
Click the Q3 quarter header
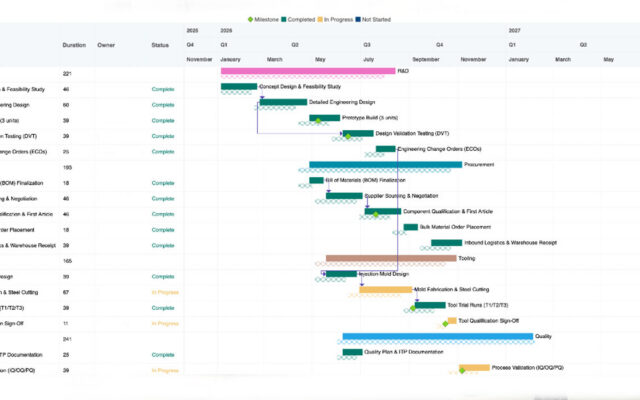pos(367,45)
